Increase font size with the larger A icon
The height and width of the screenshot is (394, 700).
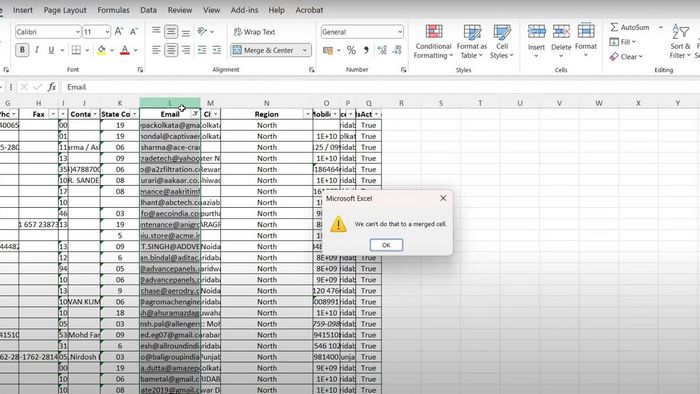pyautogui.click(x=119, y=31)
